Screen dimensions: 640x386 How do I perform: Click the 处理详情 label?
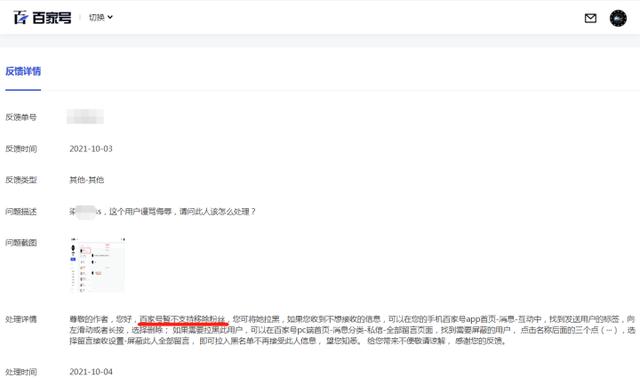(21, 319)
